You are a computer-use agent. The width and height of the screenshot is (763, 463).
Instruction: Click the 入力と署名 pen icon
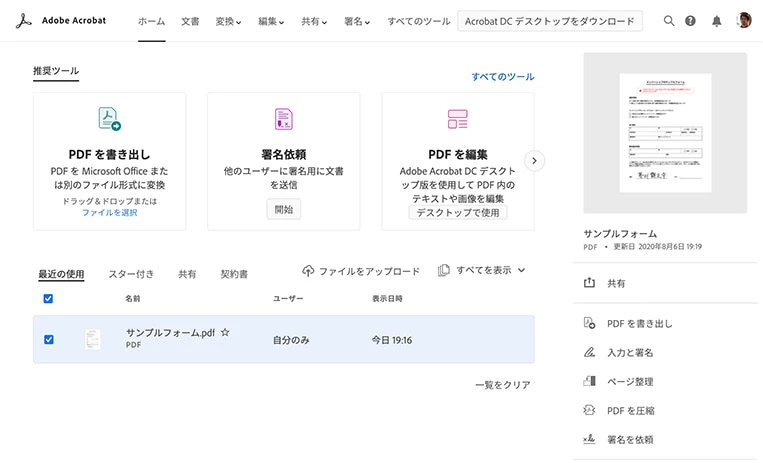coord(589,352)
